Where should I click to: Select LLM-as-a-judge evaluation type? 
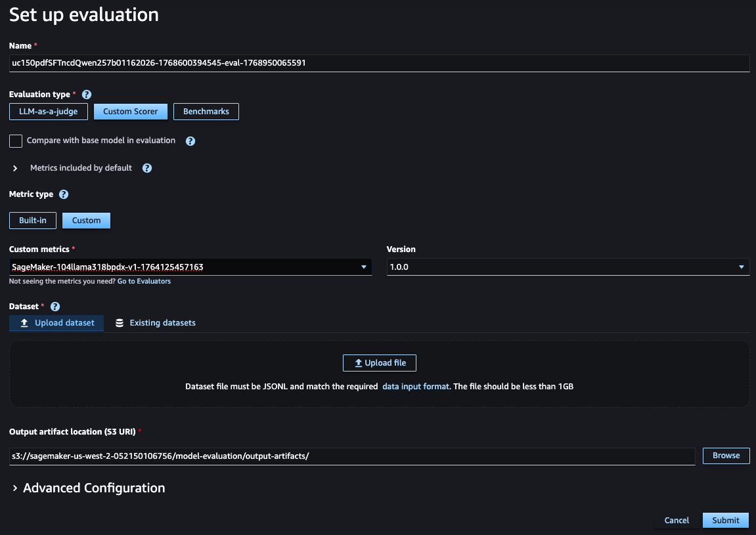pyautogui.click(x=48, y=112)
